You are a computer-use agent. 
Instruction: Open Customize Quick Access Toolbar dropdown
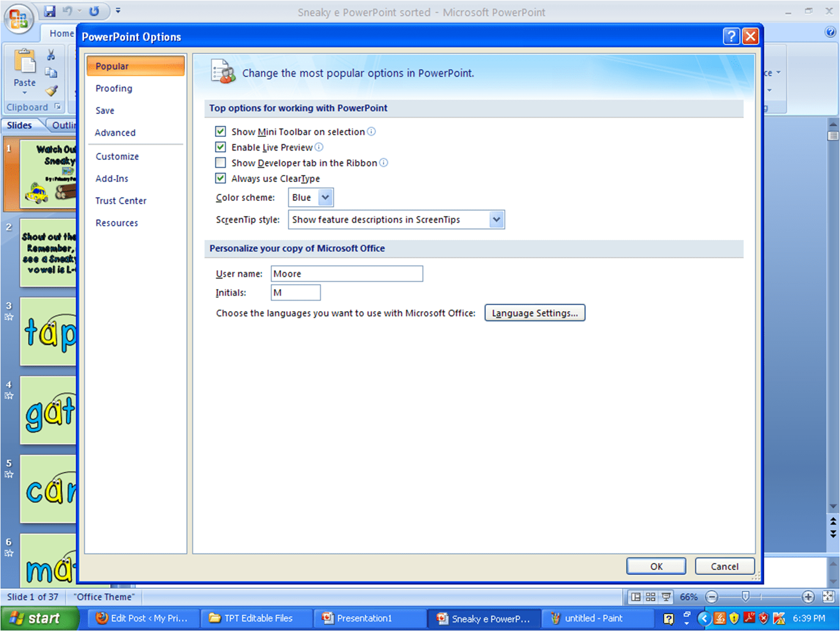[118, 10]
